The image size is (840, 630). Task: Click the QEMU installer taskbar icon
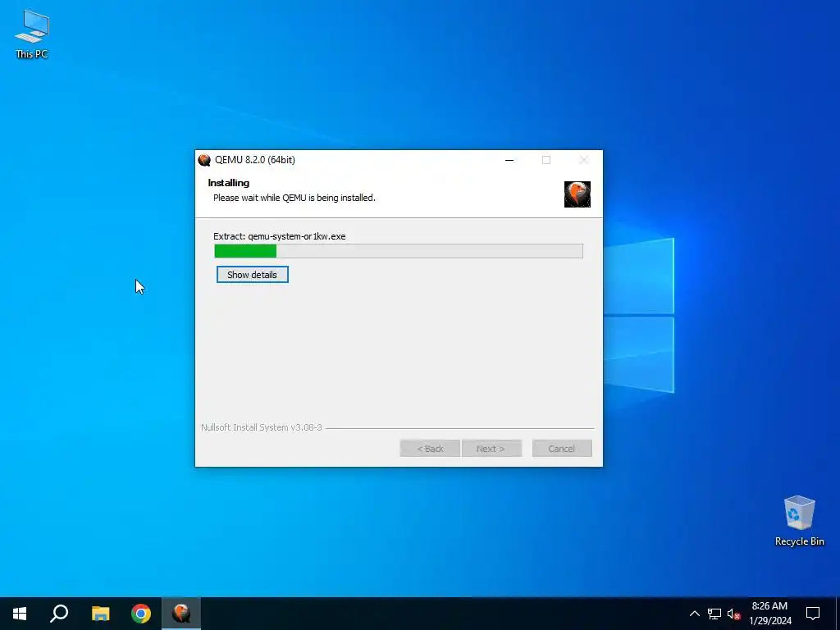coord(181,614)
